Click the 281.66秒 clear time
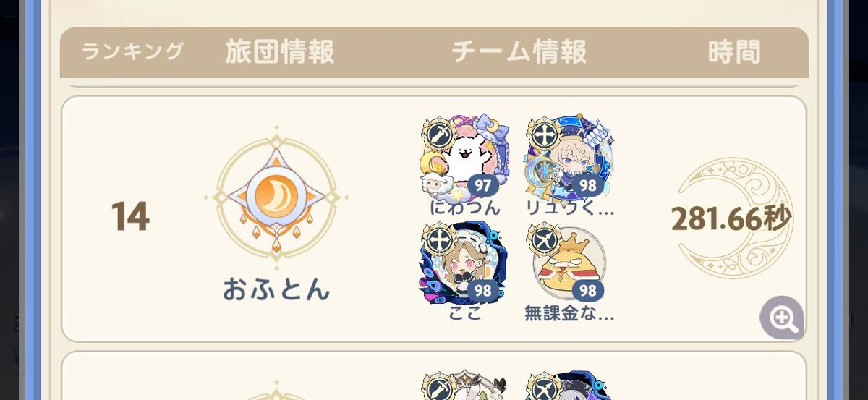This screenshot has width=868, height=400. (x=731, y=218)
